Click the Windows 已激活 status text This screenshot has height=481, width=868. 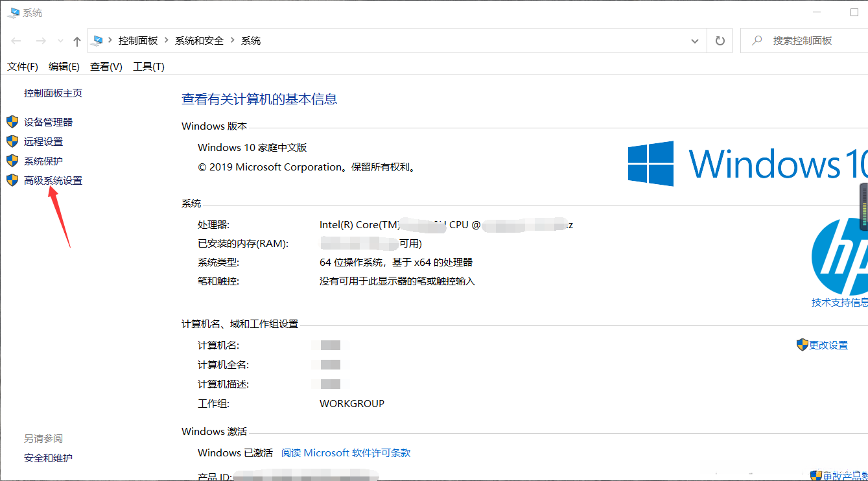tap(235, 452)
